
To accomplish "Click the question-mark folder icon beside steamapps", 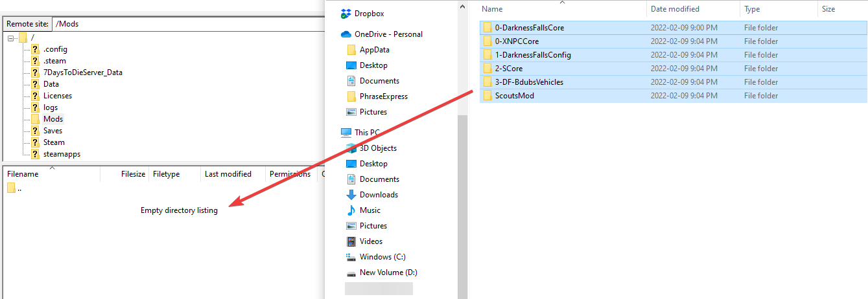I will pyautogui.click(x=35, y=154).
